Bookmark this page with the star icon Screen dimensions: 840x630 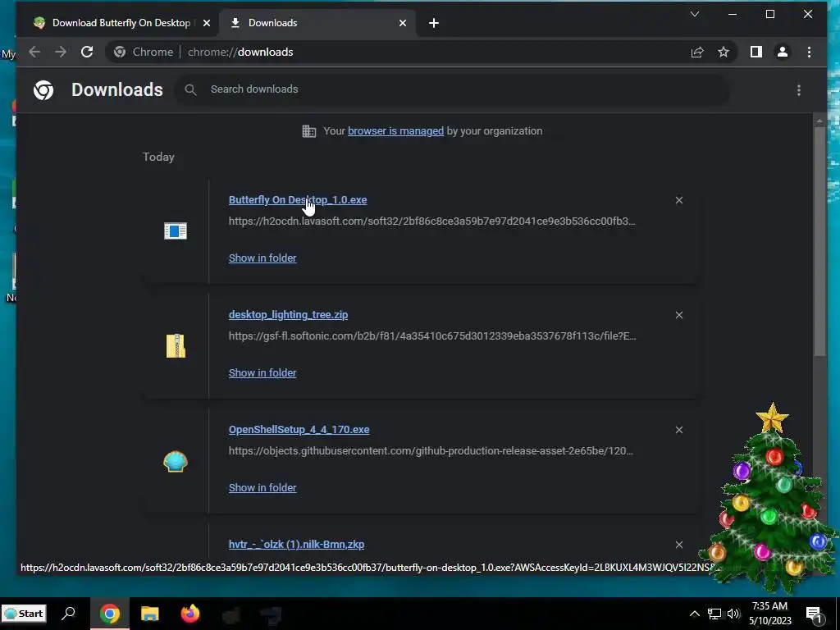click(x=724, y=52)
